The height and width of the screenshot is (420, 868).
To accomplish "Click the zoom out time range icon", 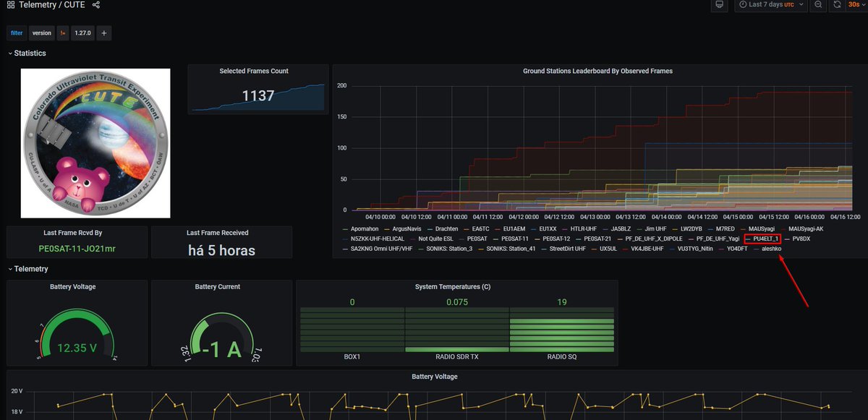I will coord(818,4).
